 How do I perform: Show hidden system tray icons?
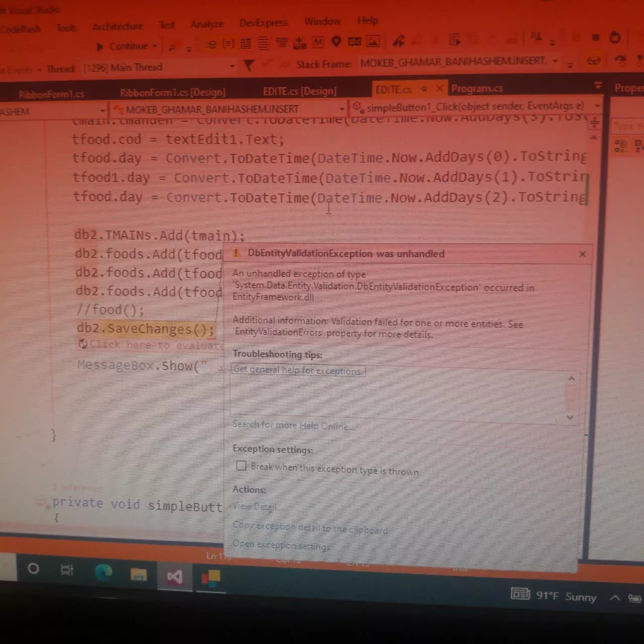[615, 598]
